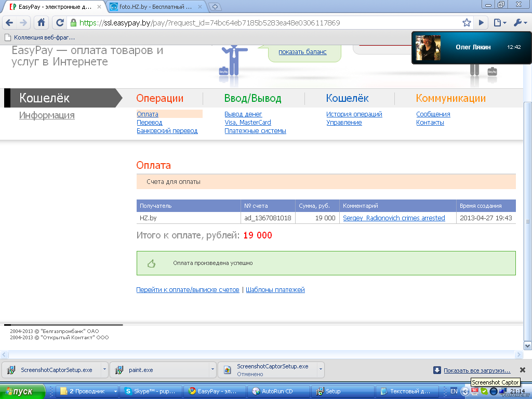Viewport: 532px width, 399px height.
Task: Open Перейти к оплате/выписке счетов link
Action: coord(188,290)
